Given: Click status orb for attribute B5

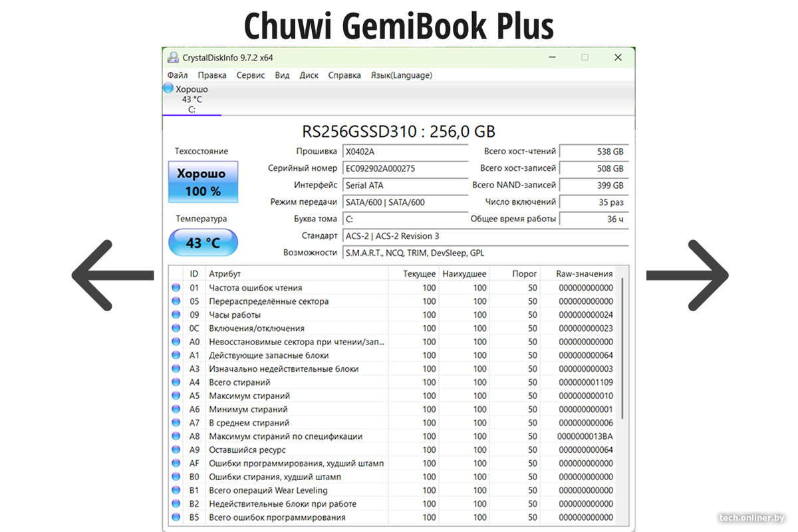Looking at the screenshot, I should (x=176, y=517).
